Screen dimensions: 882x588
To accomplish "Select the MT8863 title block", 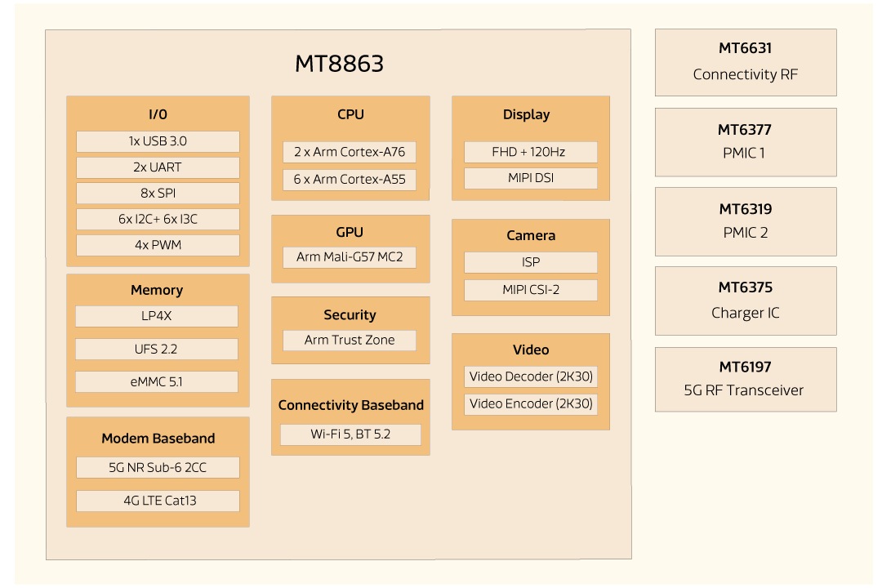I will (x=338, y=64).
